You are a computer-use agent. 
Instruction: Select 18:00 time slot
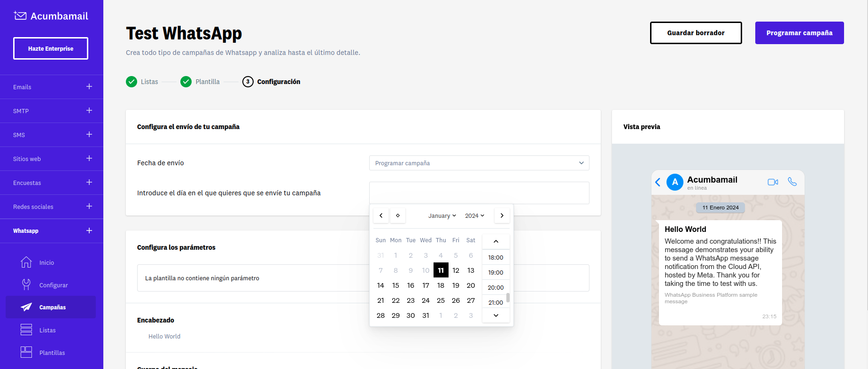pos(496,257)
